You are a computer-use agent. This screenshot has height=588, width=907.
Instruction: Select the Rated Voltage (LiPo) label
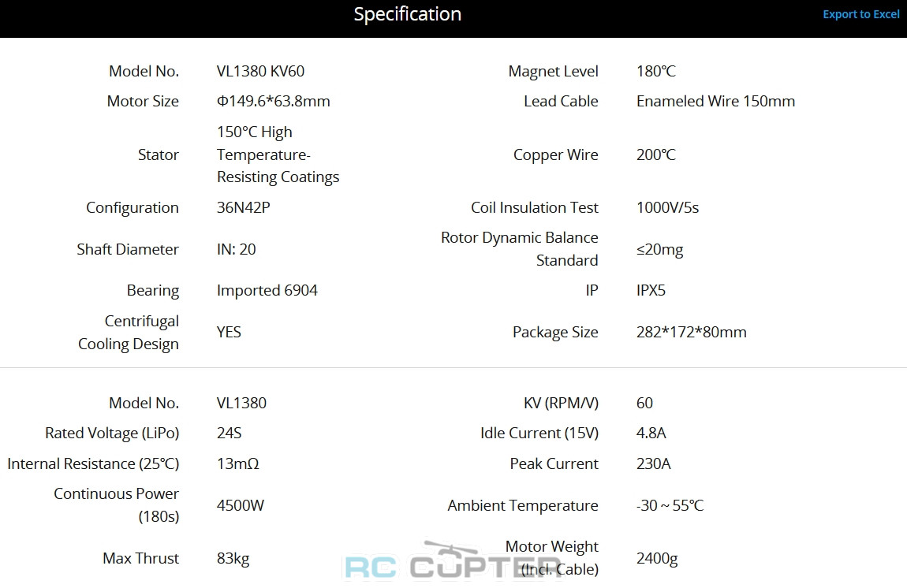[112, 433]
